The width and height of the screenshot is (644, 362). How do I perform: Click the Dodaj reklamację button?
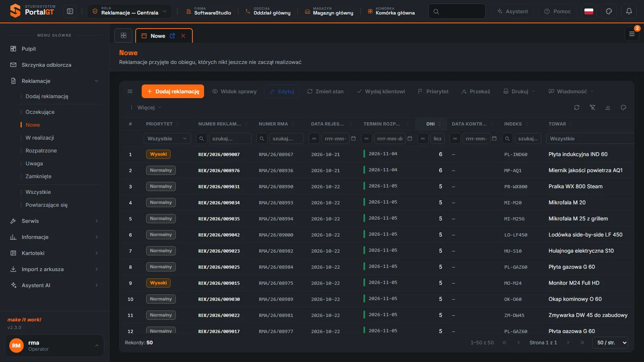(x=173, y=91)
